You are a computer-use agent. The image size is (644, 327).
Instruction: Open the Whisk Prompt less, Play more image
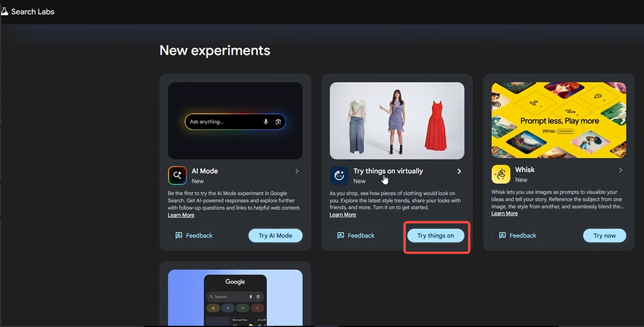(559, 120)
